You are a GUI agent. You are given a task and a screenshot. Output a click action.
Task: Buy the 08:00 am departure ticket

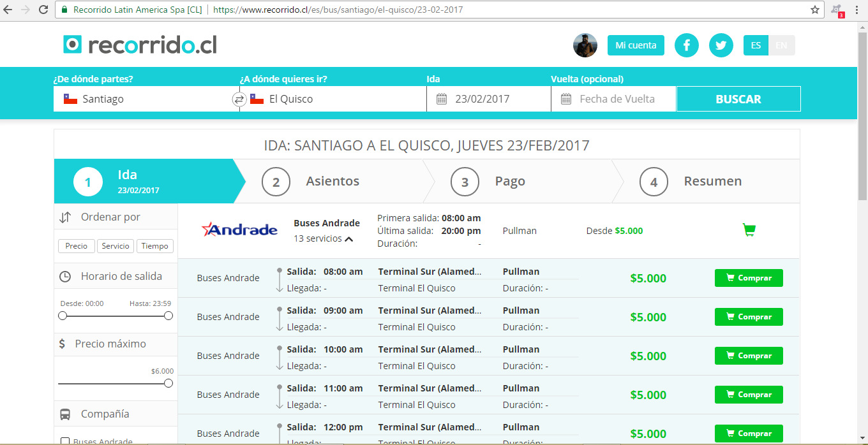pyautogui.click(x=749, y=278)
